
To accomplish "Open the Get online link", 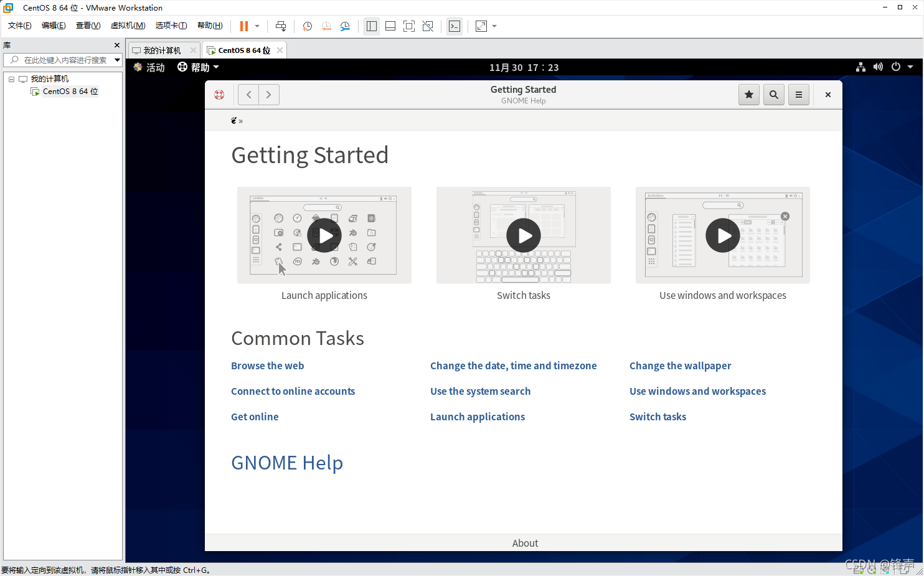I will (x=255, y=417).
